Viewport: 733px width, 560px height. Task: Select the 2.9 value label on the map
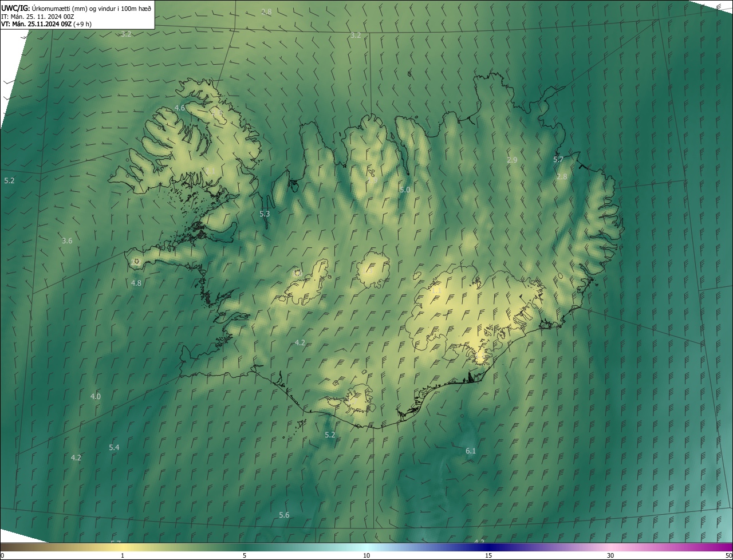(512, 160)
